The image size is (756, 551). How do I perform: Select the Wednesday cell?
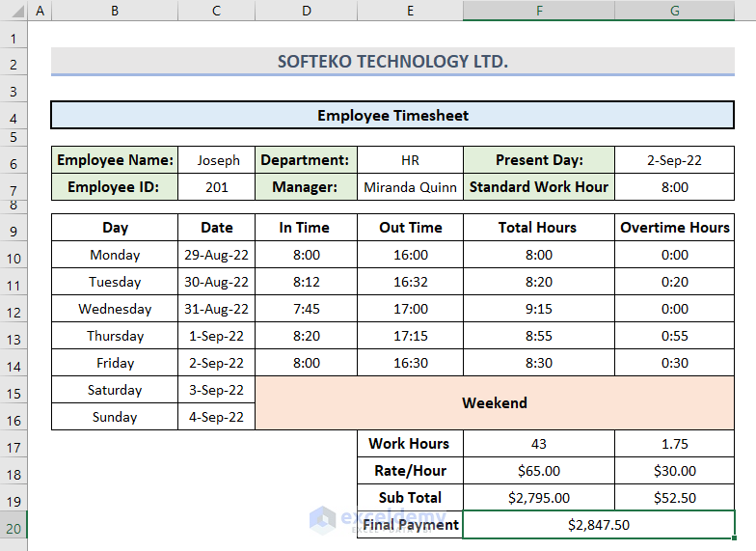[x=115, y=309]
